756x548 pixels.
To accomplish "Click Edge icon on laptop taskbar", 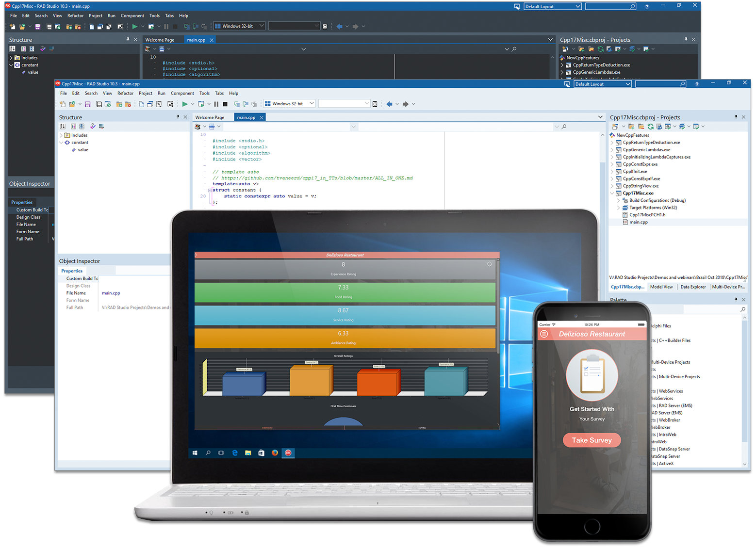I will pos(235,453).
